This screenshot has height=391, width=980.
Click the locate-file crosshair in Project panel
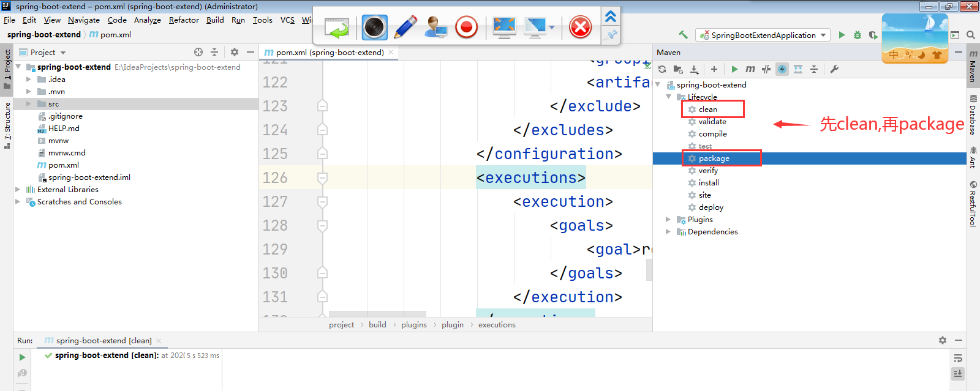(198, 52)
